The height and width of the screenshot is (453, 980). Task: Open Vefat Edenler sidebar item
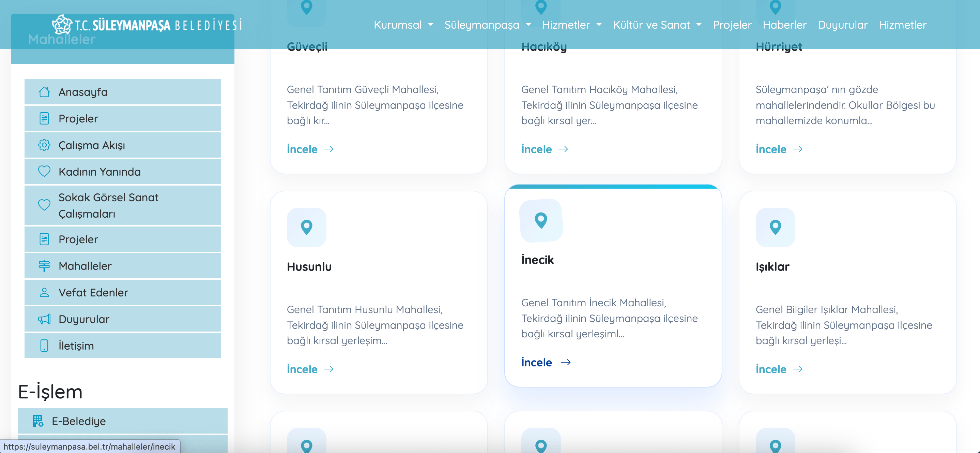tap(123, 293)
